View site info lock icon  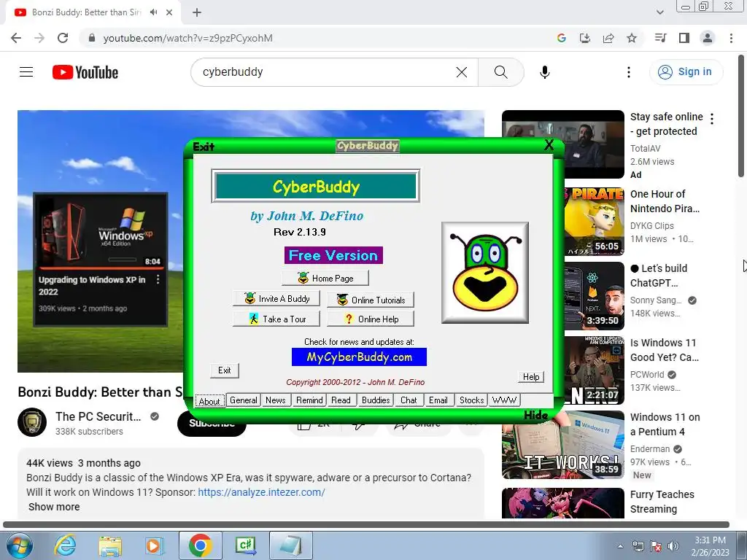coord(92,38)
